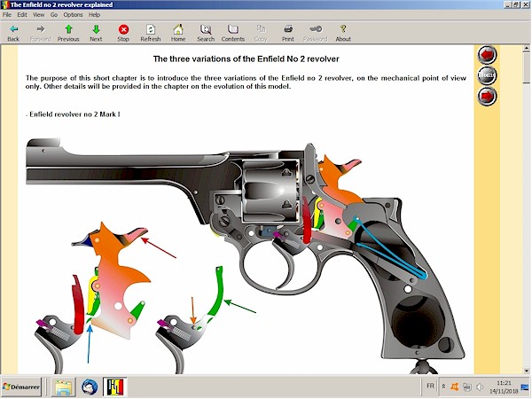
Task: Go back using the Back toolbar arrow
Action: coord(13,33)
